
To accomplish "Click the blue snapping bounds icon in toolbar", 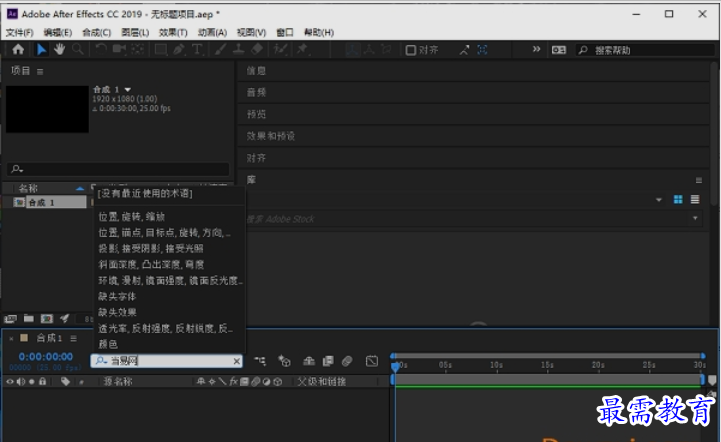I will 482,50.
